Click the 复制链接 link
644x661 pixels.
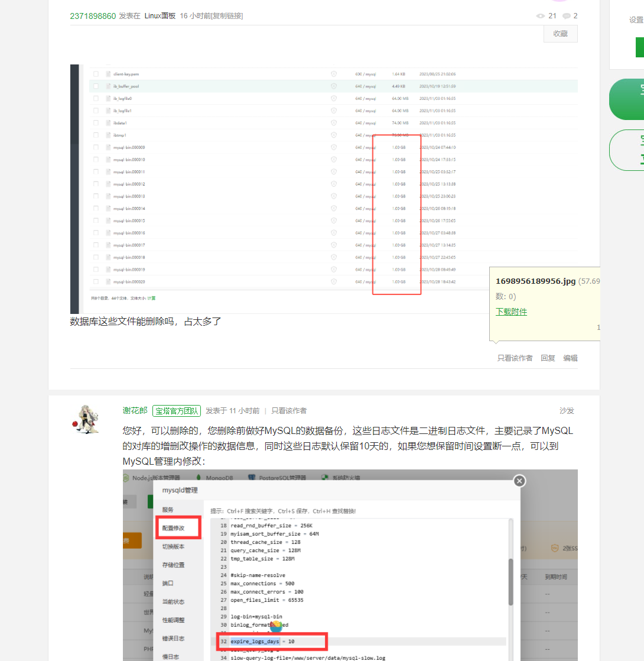click(x=227, y=16)
